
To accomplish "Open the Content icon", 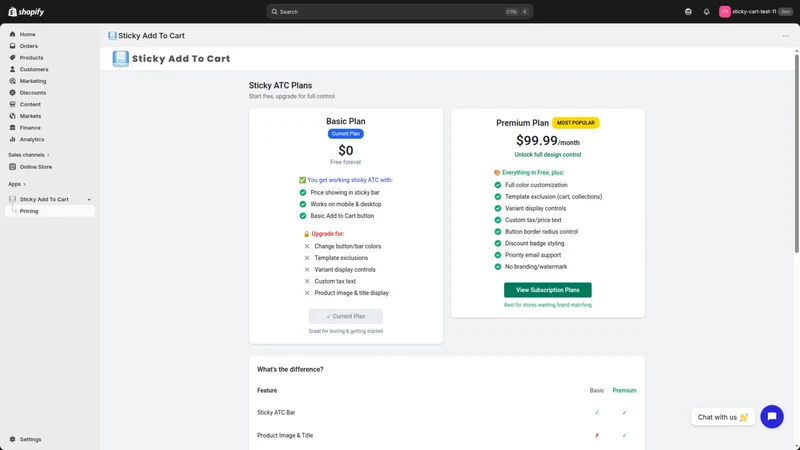I will click(12, 104).
